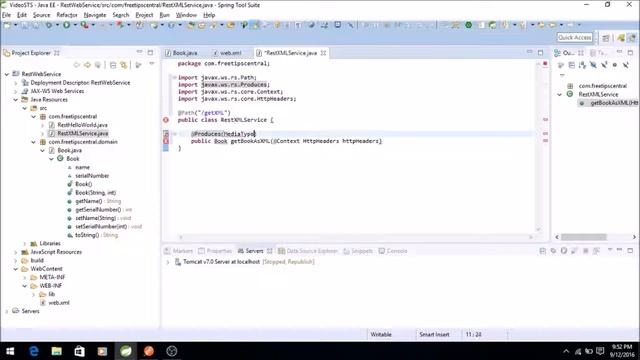Screen dimensions: 640x360
Task: Click the Open Perspective icon
Action: pyautogui.click(x=606, y=38)
